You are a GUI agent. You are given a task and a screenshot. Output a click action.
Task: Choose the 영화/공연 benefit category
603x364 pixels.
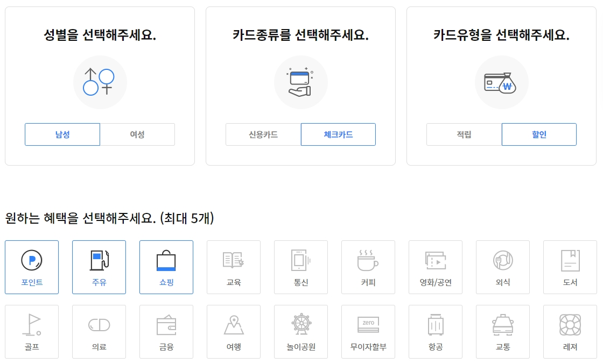pos(436,267)
